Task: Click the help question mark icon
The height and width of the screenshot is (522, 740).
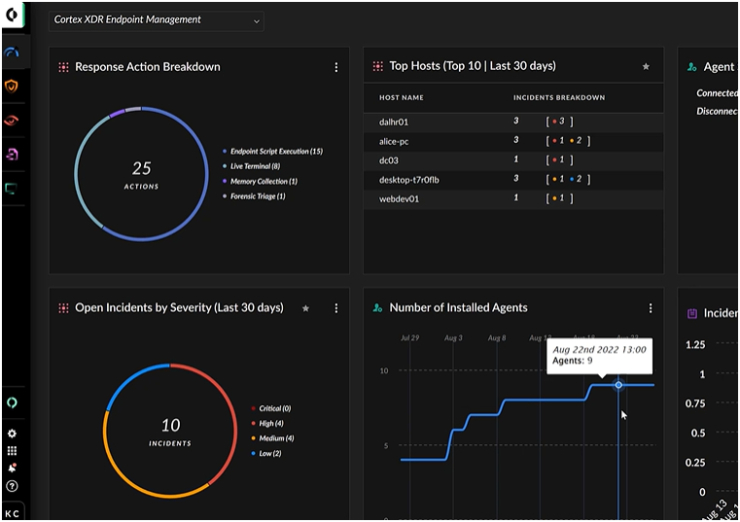Action: pyautogui.click(x=12, y=485)
